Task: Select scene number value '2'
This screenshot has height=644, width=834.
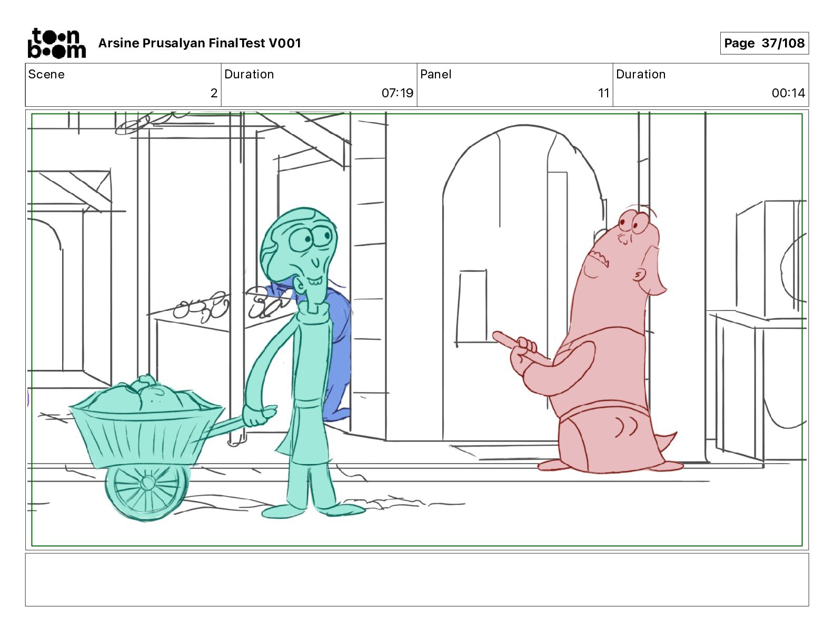Action: pos(214,93)
